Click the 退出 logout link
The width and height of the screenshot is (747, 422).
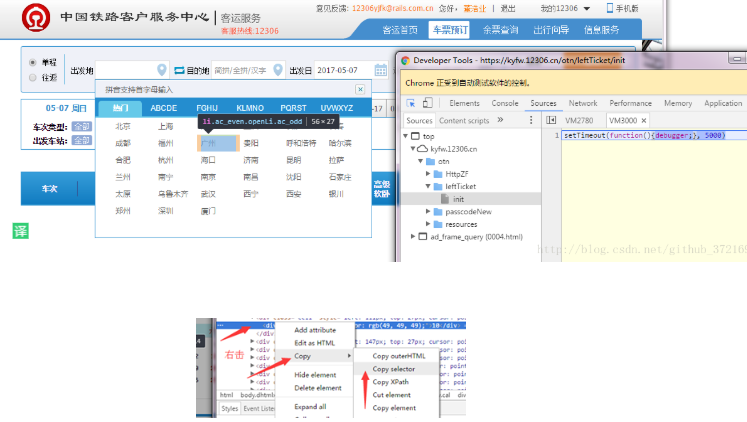508,8
